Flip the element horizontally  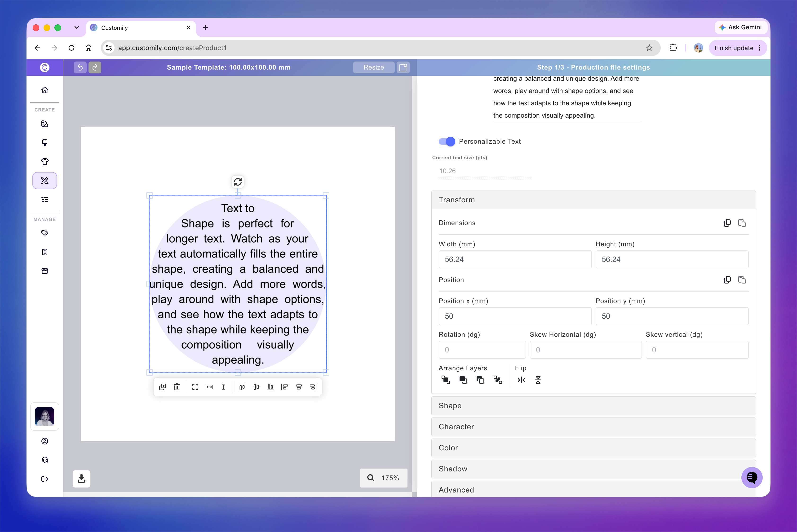coord(521,380)
